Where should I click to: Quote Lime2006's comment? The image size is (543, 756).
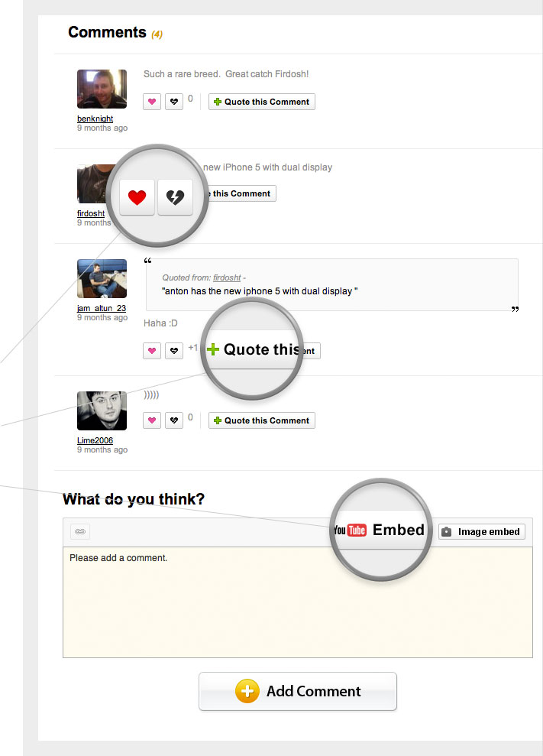pyautogui.click(x=261, y=420)
